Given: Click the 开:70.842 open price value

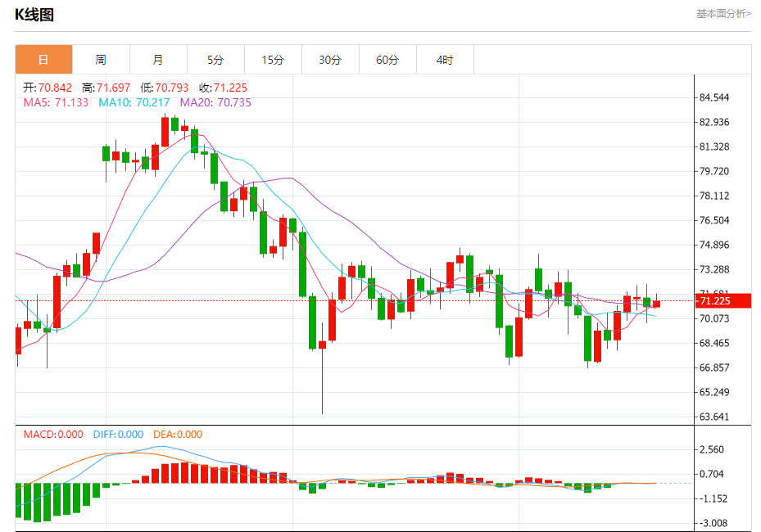Looking at the screenshot, I should [x=48, y=88].
